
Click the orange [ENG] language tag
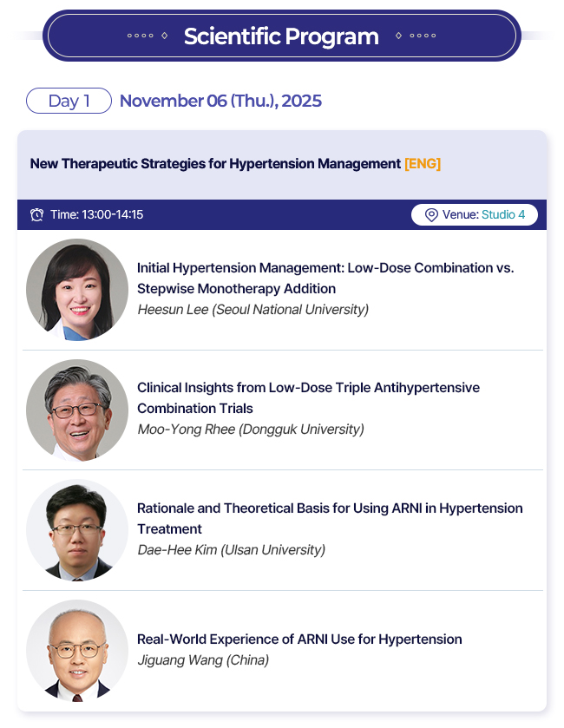[423, 164]
